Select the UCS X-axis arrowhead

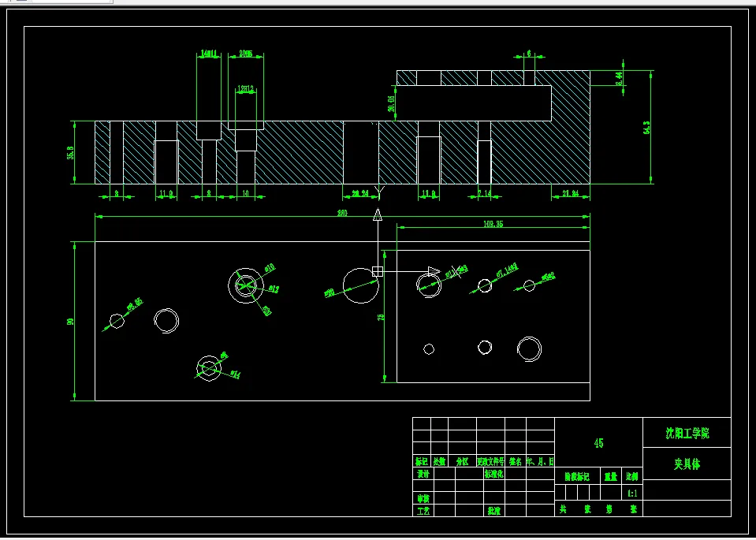(x=434, y=271)
